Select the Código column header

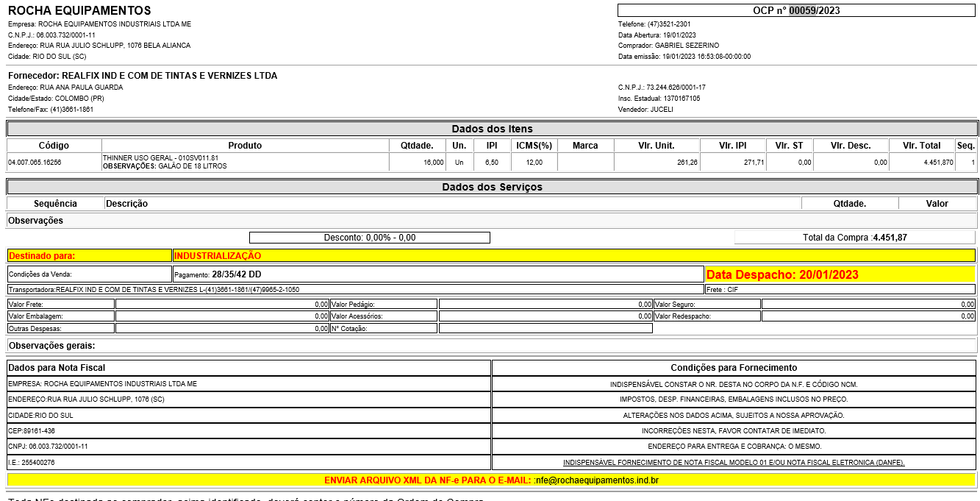point(54,146)
